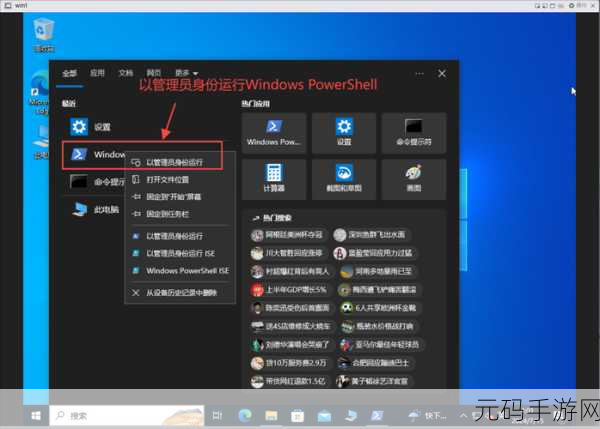
Task: Open hot search 川大智胜回应涨停
Action: pos(287,253)
